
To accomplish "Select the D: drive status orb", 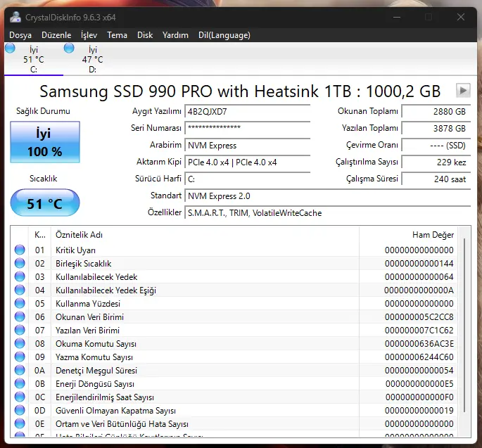I will [69, 49].
